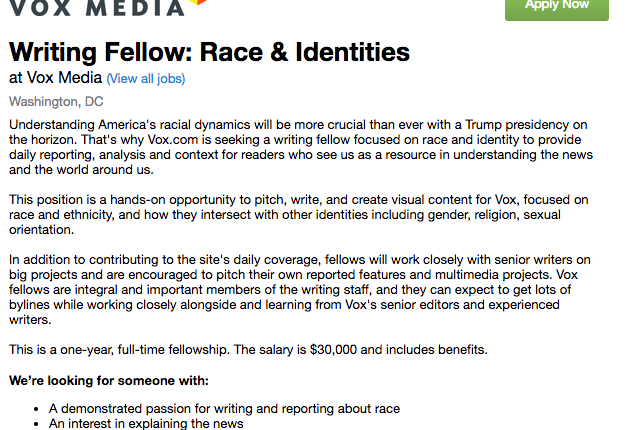629x430 pixels.
Task: Click the 'demonstrated passion for writing' bullet item
Action: pos(224,409)
